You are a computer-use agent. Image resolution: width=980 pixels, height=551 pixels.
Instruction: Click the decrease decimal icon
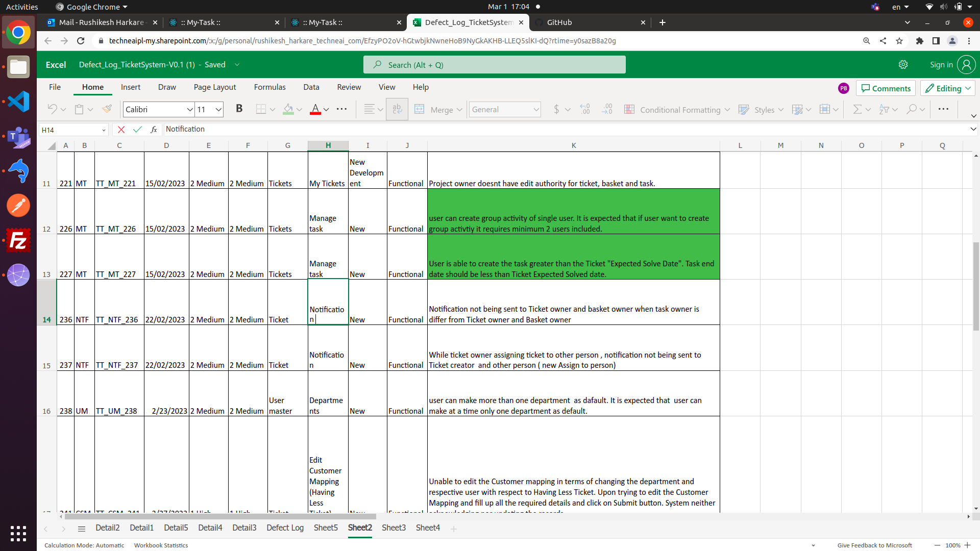(607, 109)
